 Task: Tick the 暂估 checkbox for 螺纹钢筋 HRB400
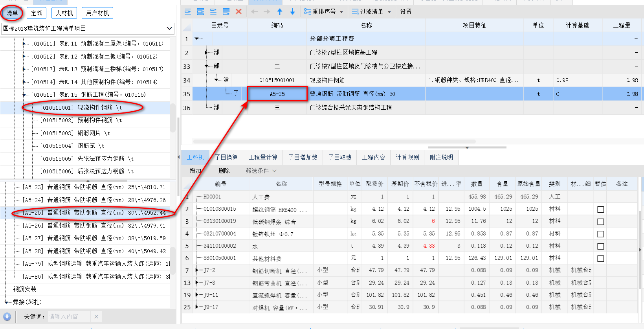[600, 210]
